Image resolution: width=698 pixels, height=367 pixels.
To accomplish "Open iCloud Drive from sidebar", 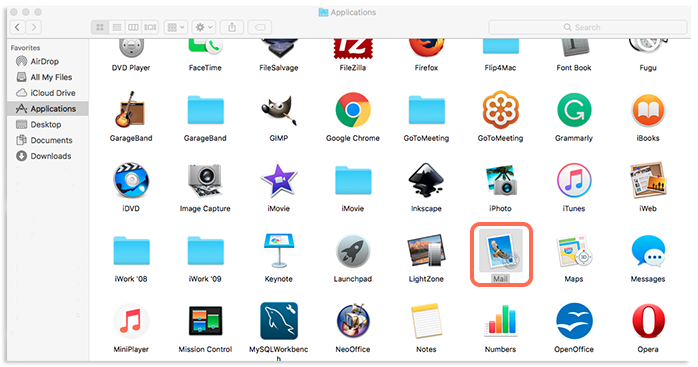I will pos(48,93).
